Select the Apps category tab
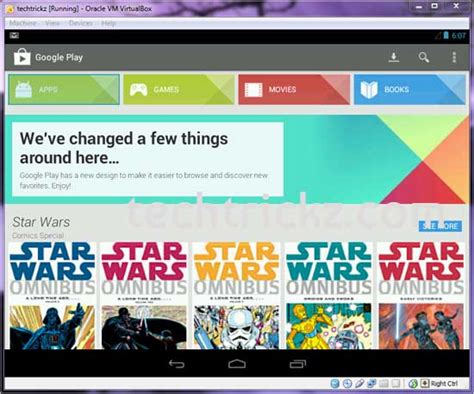The image size is (474, 394). (64, 89)
